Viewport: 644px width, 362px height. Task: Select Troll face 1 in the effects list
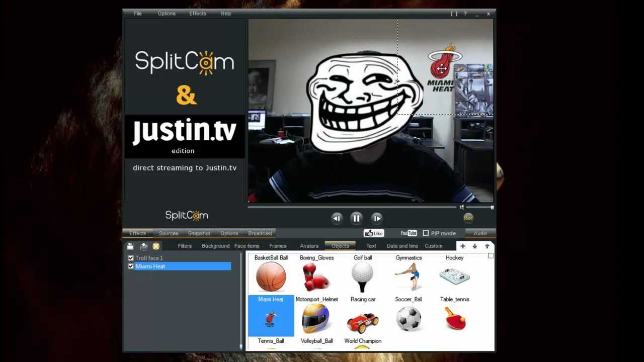[149, 258]
